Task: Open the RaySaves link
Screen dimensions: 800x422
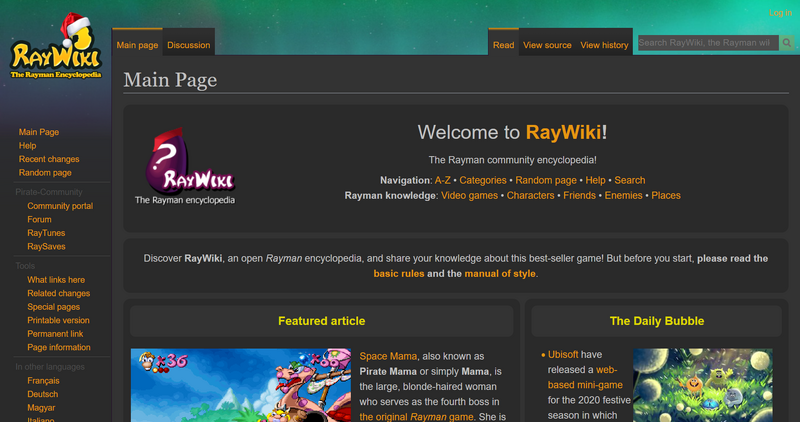Action: pos(46,246)
